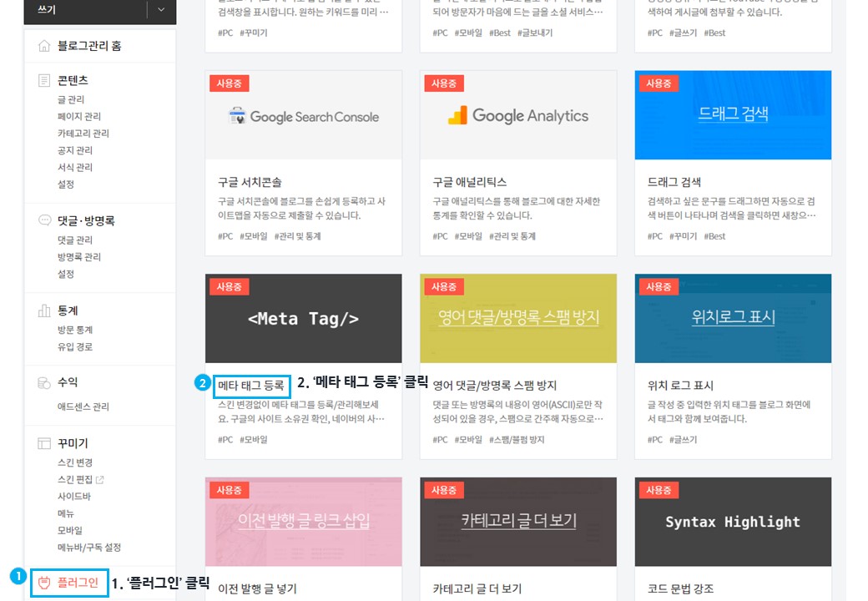Screen dimensions: 868x601
Task: Click the #글보내기 tag at the top
Action: [x=535, y=33]
